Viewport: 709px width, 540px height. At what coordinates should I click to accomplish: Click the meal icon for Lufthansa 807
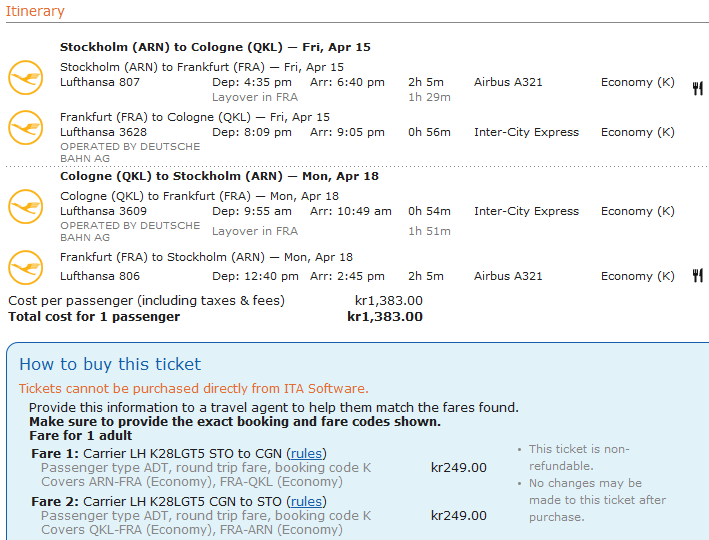tap(697, 88)
